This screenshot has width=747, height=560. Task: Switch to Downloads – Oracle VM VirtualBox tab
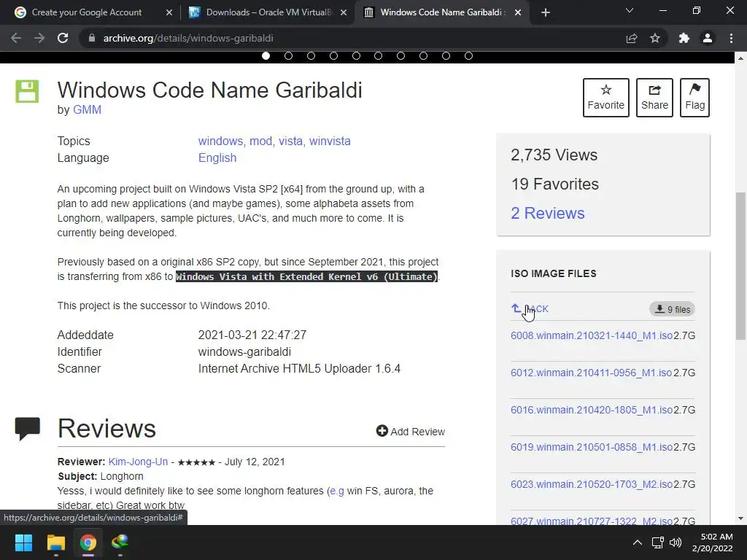269,12
